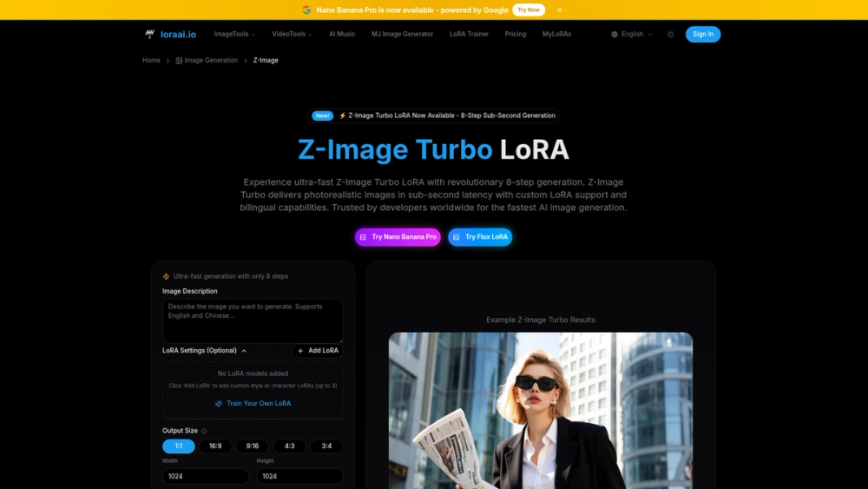Click the Sign In button

tap(703, 35)
